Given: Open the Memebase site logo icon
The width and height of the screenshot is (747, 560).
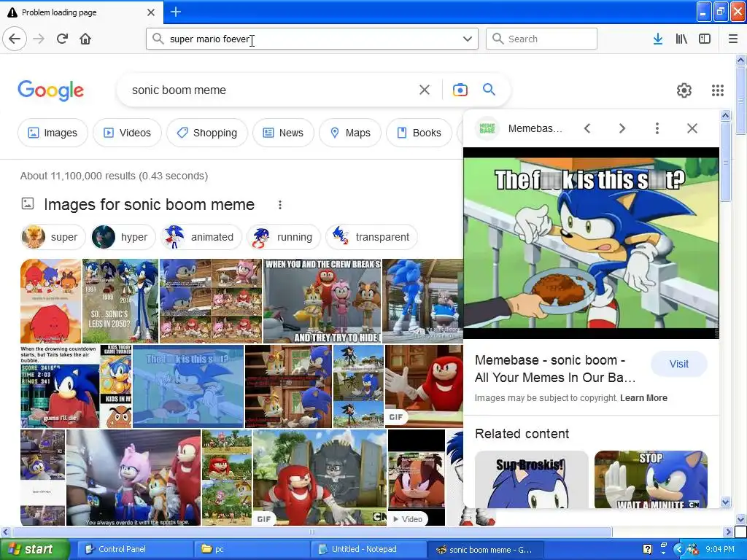Looking at the screenshot, I should (x=487, y=128).
